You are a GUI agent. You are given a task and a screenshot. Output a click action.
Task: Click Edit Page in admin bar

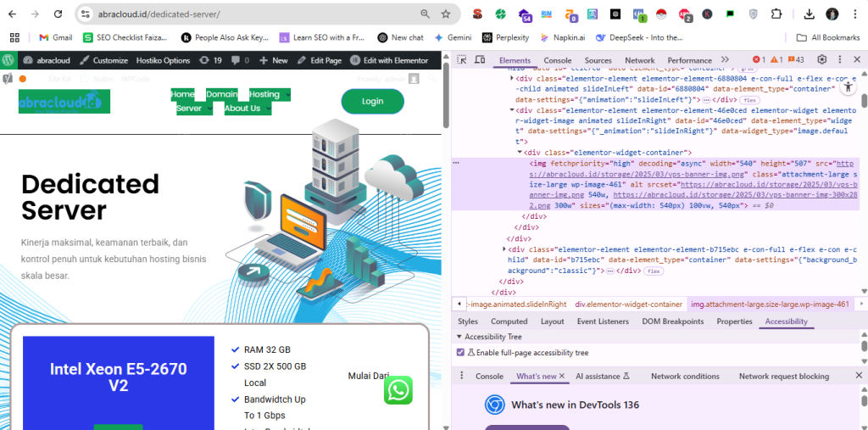(x=320, y=60)
